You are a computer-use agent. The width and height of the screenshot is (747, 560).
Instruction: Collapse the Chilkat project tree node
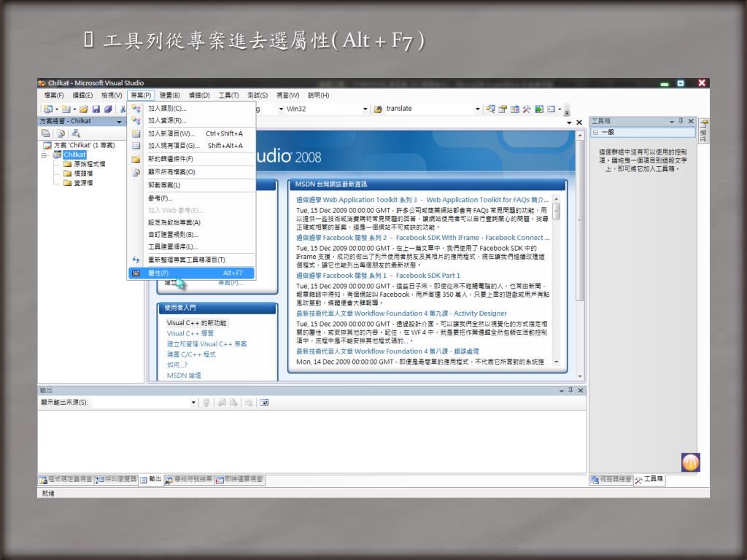pyautogui.click(x=44, y=155)
